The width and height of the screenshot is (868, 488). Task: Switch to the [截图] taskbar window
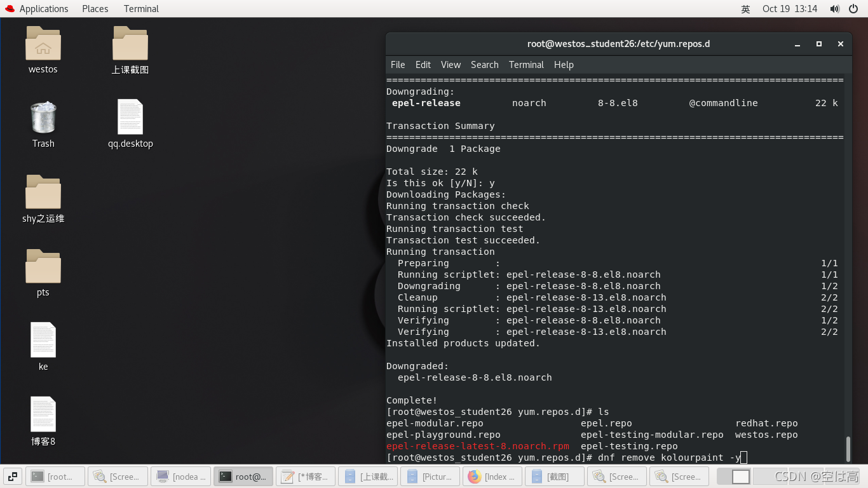(555, 477)
